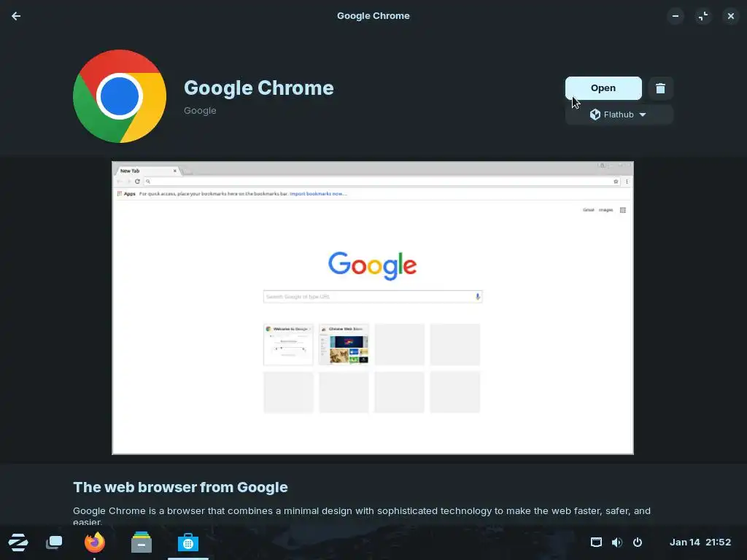The width and height of the screenshot is (747, 560).
Task: Select the 'Google Chrome' app title
Action: (x=259, y=88)
